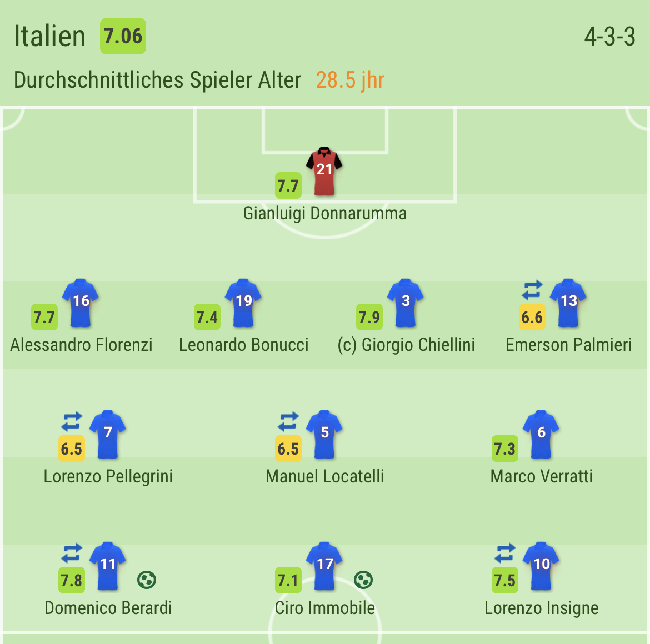Click the Lorenzo Insigne name label
Viewport: 650px width, 644px height.
point(541,608)
